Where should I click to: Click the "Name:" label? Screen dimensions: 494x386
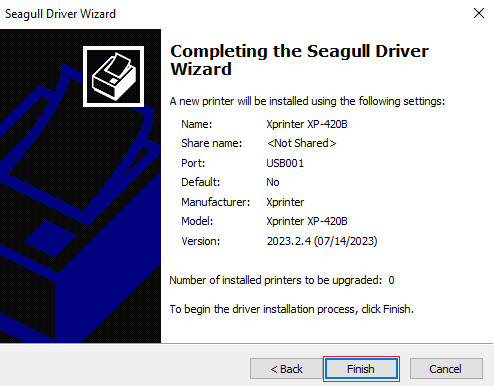pos(197,124)
